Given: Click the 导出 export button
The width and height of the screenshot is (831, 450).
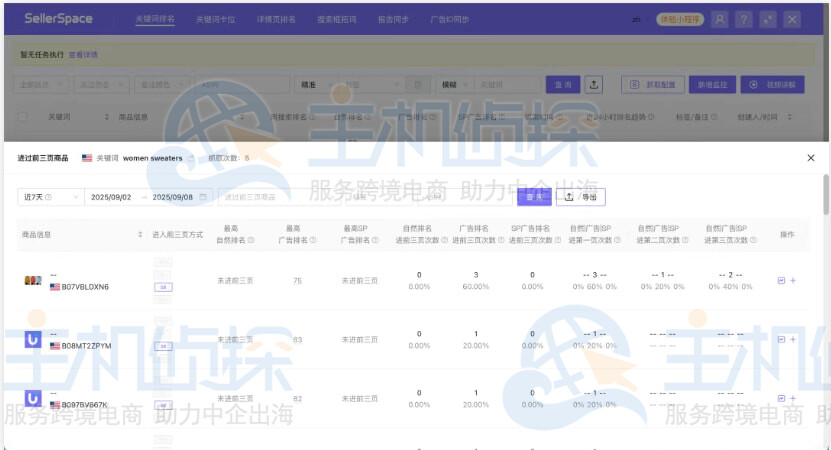Looking at the screenshot, I should (x=581, y=197).
